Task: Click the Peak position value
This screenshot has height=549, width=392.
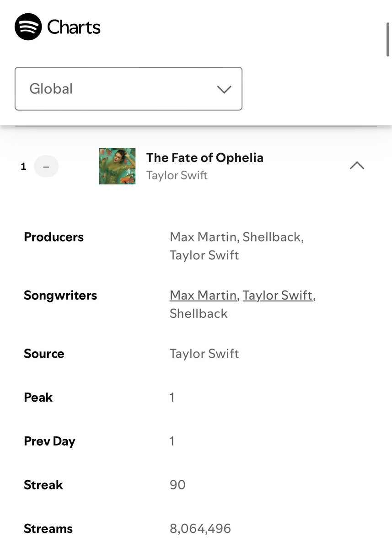Action: coord(172,398)
